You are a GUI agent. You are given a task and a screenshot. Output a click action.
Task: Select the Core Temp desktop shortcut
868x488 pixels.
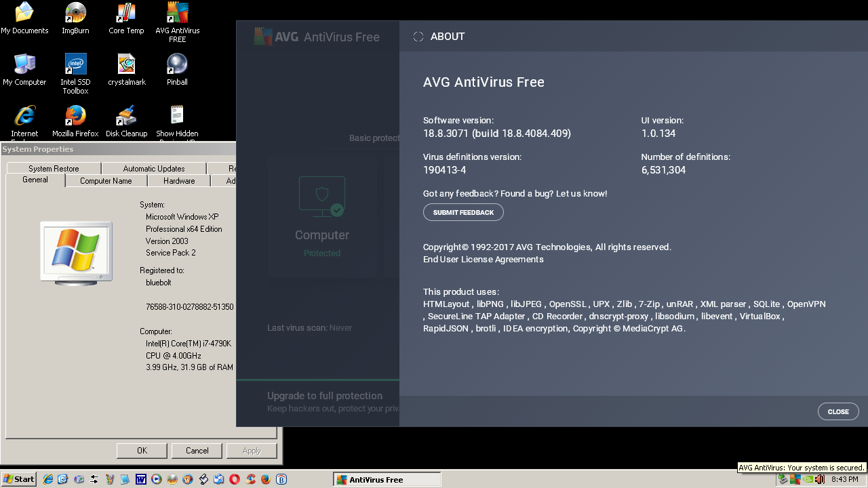[x=126, y=18]
